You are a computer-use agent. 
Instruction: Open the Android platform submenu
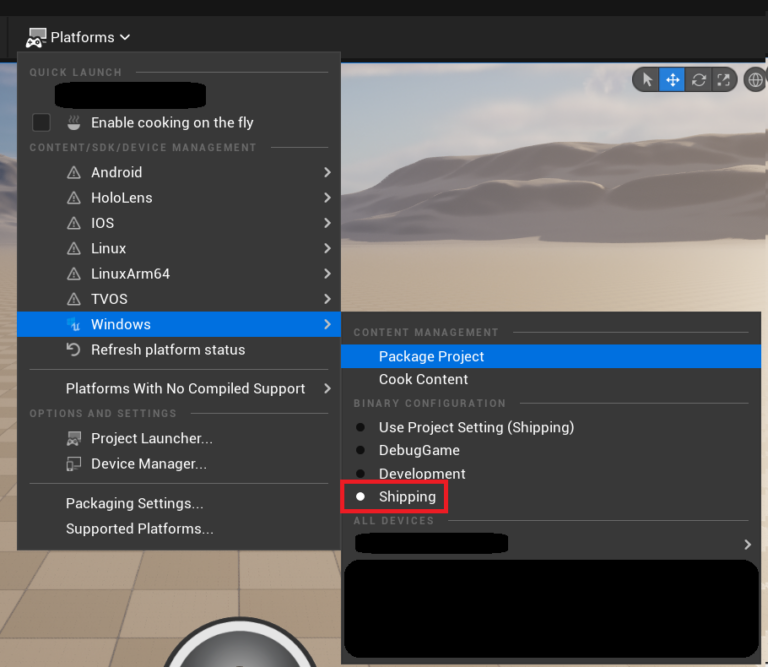pos(179,172)
